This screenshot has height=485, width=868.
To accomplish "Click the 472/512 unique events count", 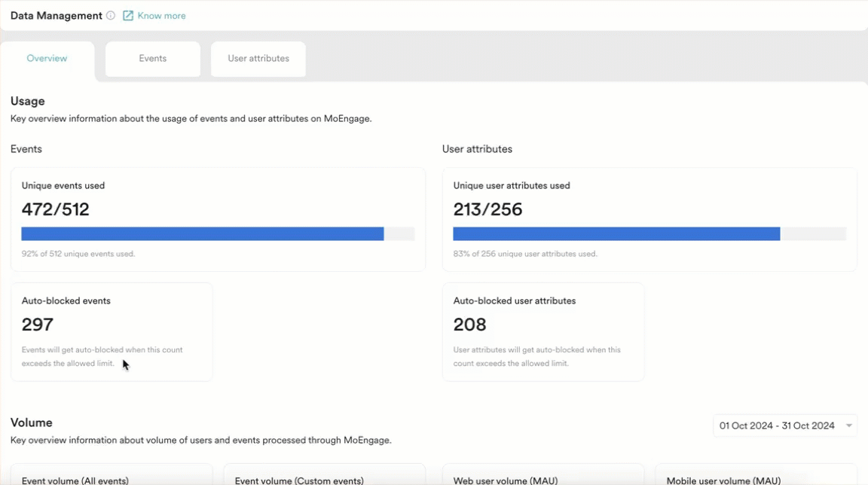I will [x=55, y=209].
